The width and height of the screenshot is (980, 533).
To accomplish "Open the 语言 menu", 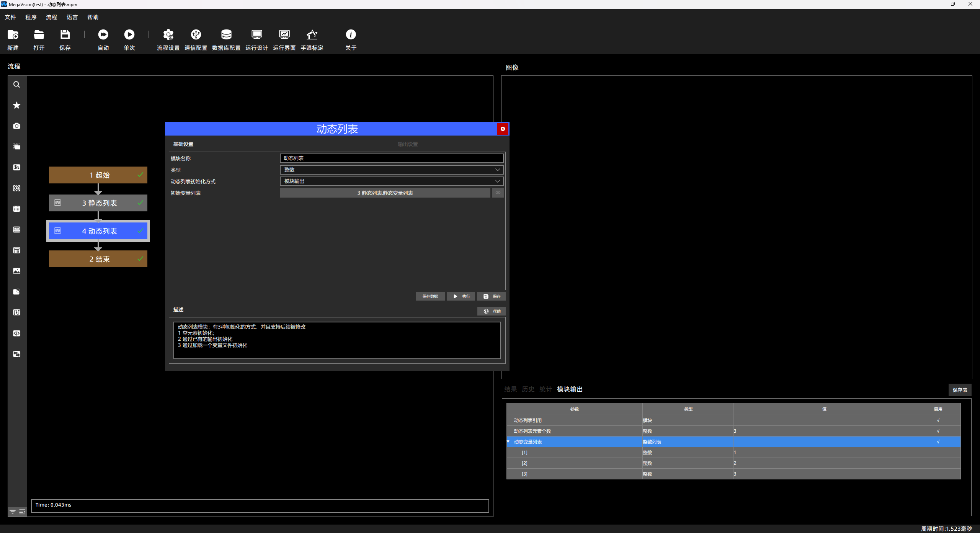I will (72, 17).
